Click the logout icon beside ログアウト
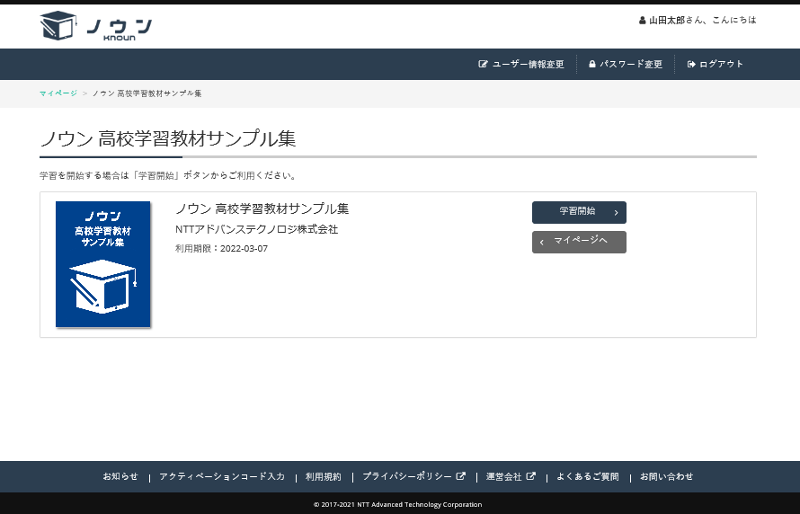The height and width of the screenshot is (514, 800). pyautogui.click(x=691, y=64)
